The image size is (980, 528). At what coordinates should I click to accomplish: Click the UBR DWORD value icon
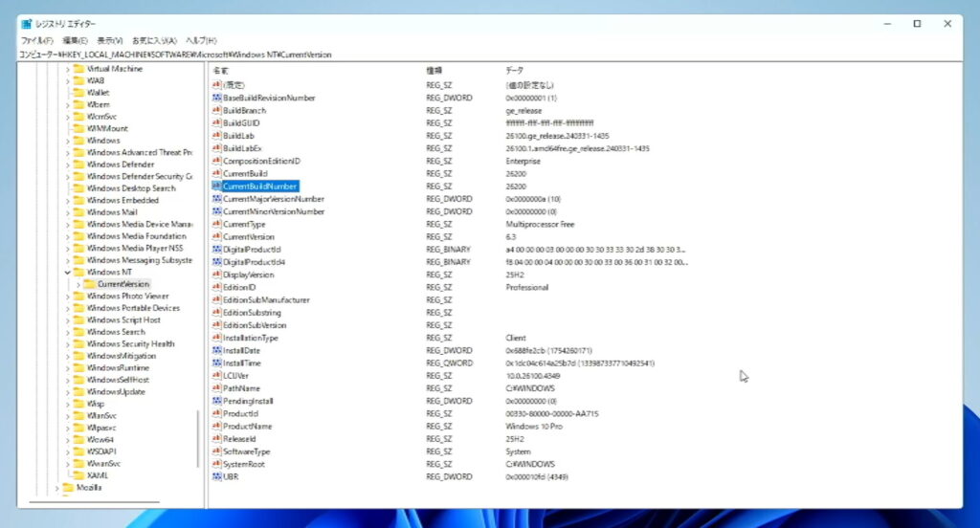click(x=217, y=475)
